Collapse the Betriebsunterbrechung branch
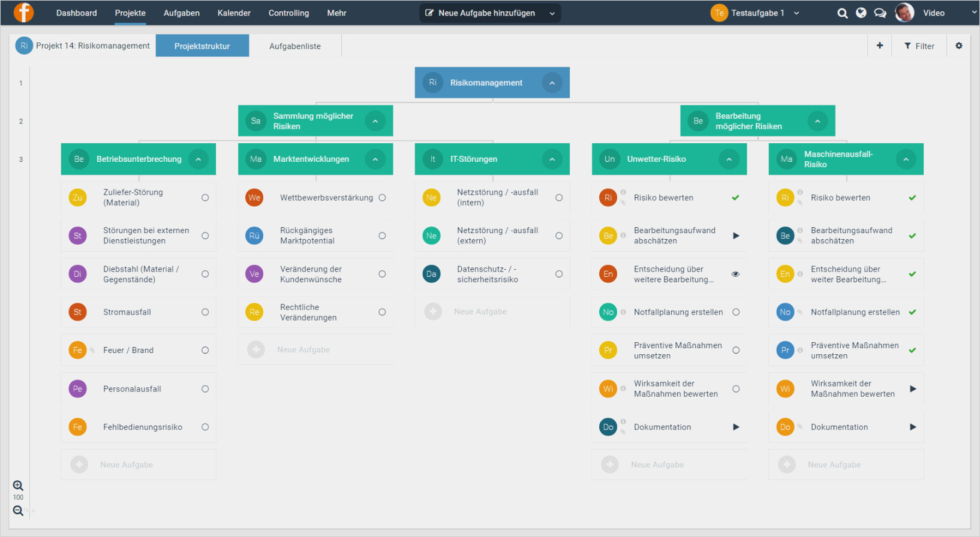This screenshot has height=537, width=980. [198, 159]
